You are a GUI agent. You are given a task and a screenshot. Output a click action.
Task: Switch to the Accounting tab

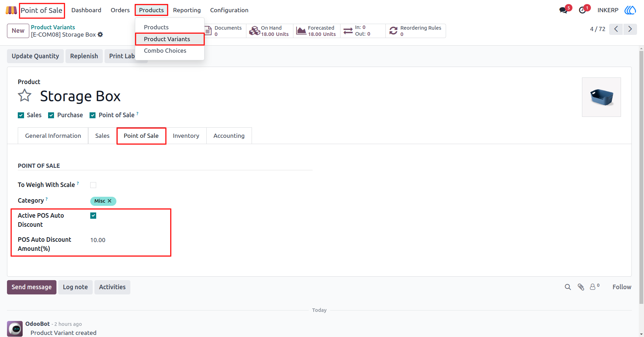tap(229, 136)
